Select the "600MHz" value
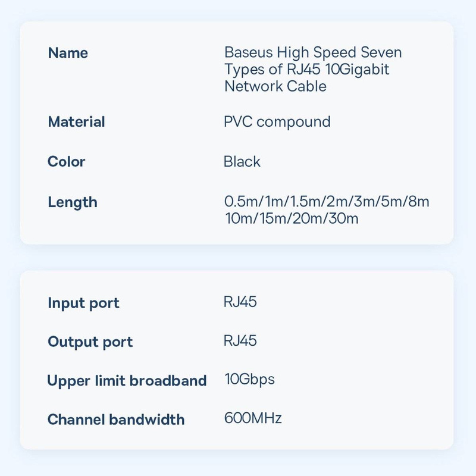Viewport: 476px width, 476px height. pos(253,418)
